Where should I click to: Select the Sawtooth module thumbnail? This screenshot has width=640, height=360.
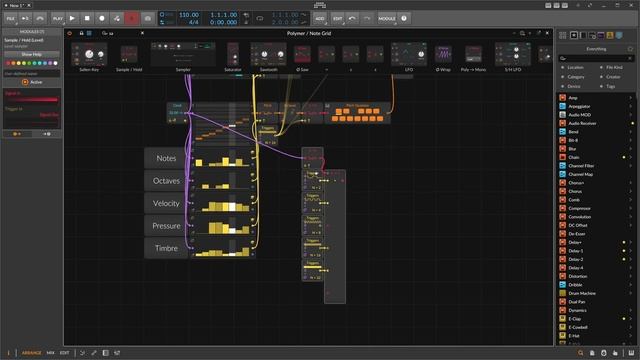[x=269, y=54]
